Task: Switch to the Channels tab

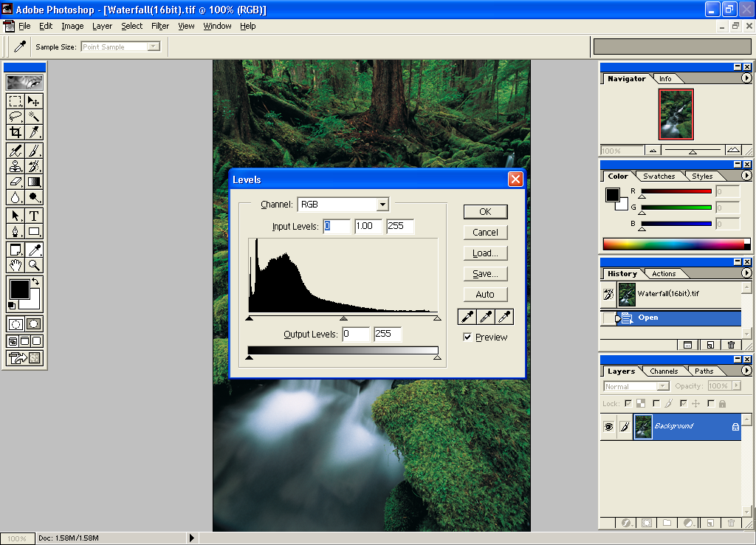Action: [x=664, y=371]
